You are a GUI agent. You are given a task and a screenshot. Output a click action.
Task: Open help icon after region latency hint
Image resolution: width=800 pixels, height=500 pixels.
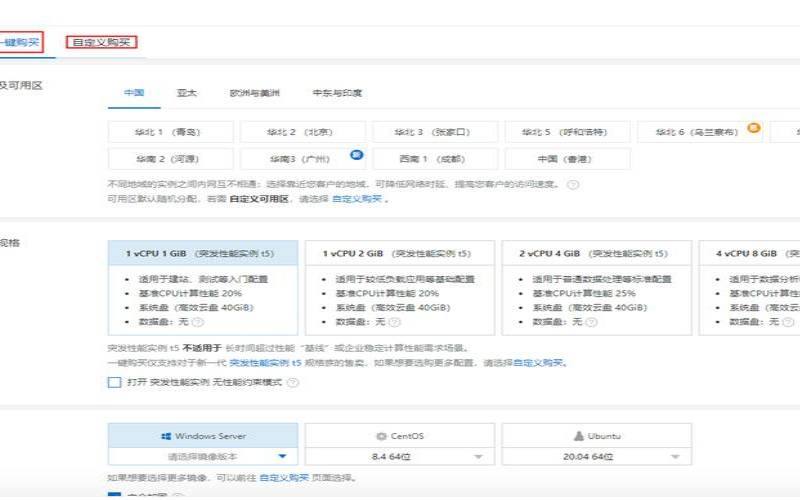pyautogui.click(x=573, y=185)
